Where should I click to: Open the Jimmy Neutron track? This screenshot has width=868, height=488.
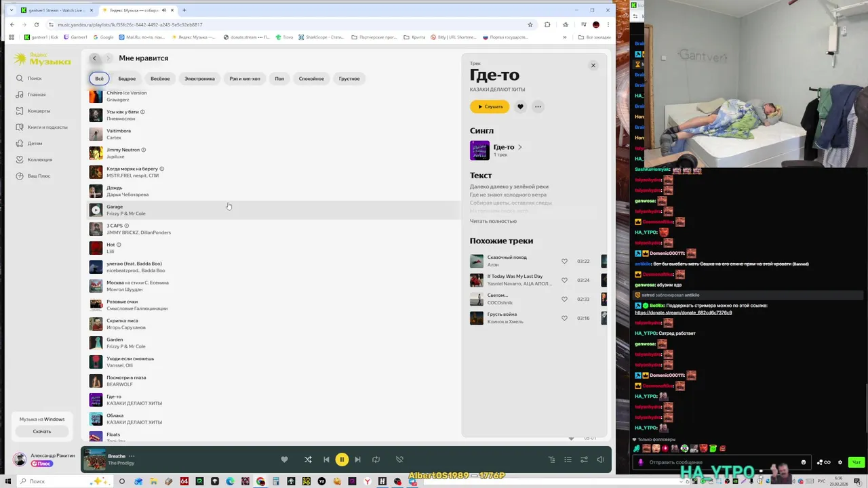tap(123, 150)
